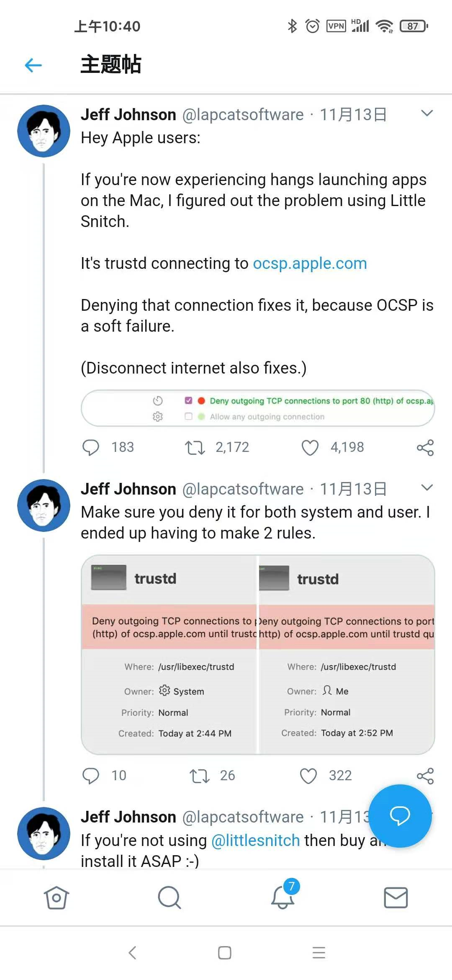Retweet the first tweet with 2,172 retweets
Screen dimensions: 452x980
pos(195,447)
